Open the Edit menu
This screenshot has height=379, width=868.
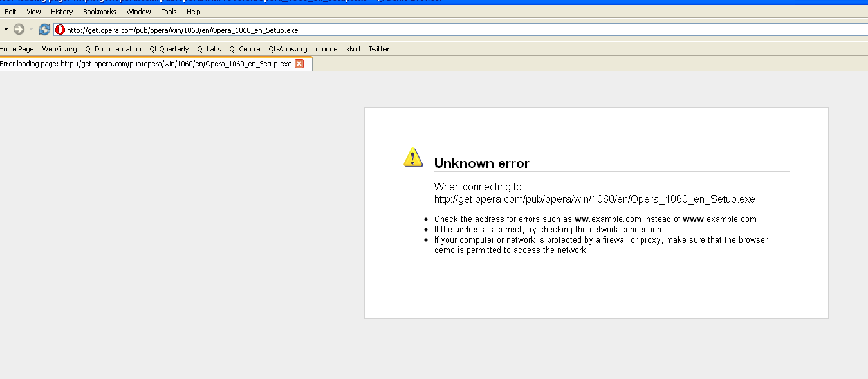coord(10,12)
